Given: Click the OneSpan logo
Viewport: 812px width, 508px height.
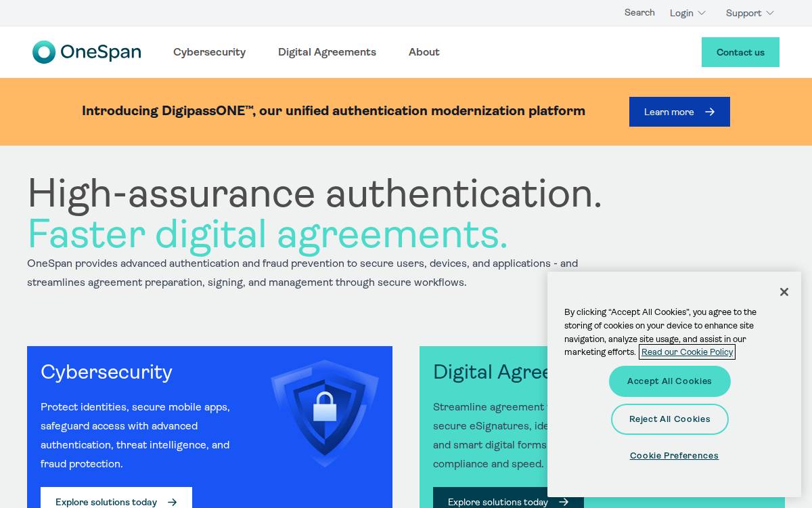Looking at the screenshot, I should pos(87,52).
